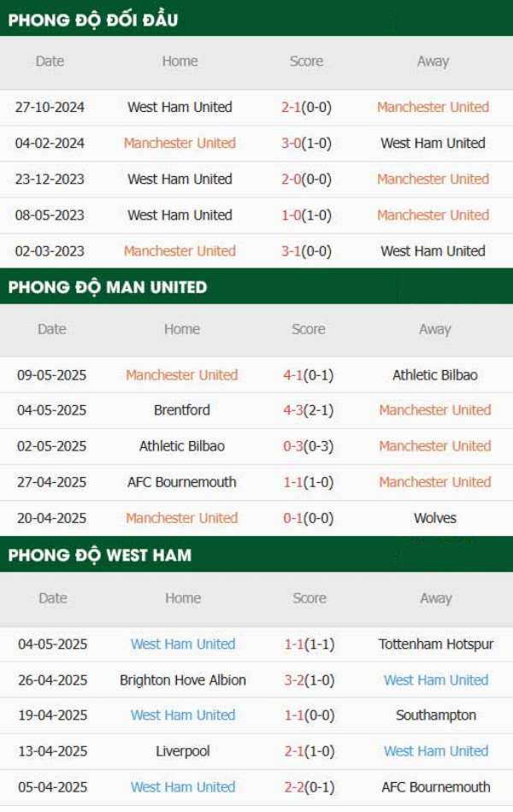Viewport: 513px width, 812px height.
Task: Open the 3-0(1-0) score on 04-02-2024
Action: (306, 143)
